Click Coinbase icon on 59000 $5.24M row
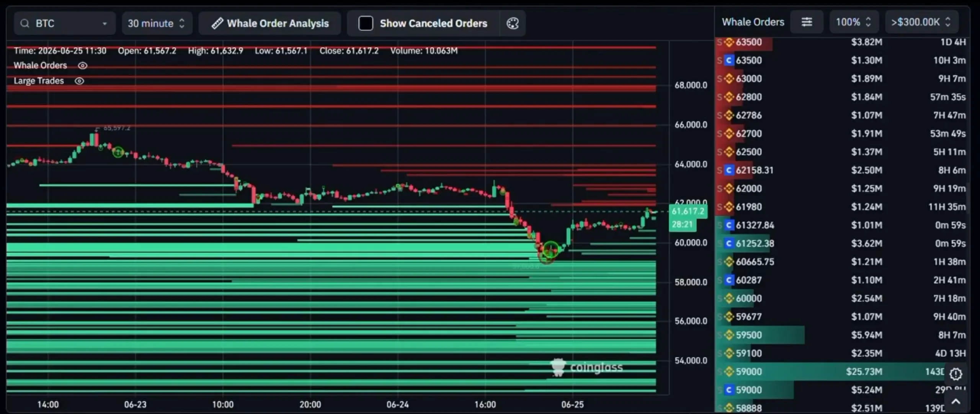The width and height of the screenshot is (980, 414). [729, 390]
